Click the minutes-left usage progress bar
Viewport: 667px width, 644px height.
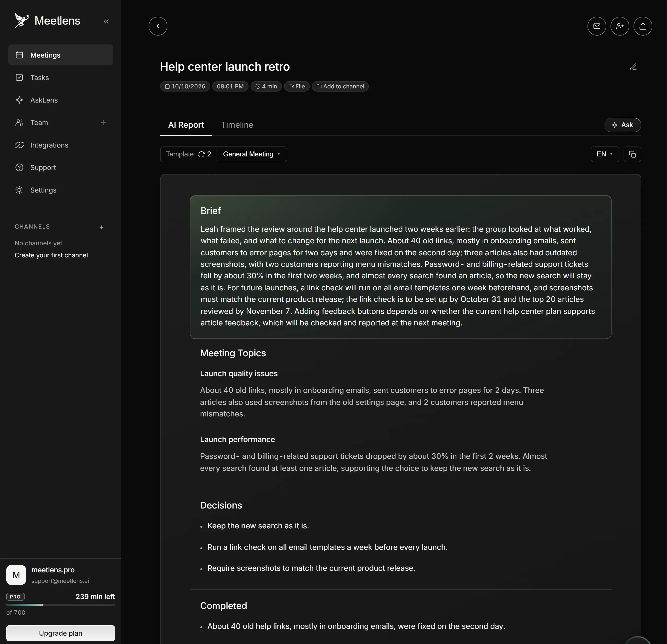coord(61,605)
